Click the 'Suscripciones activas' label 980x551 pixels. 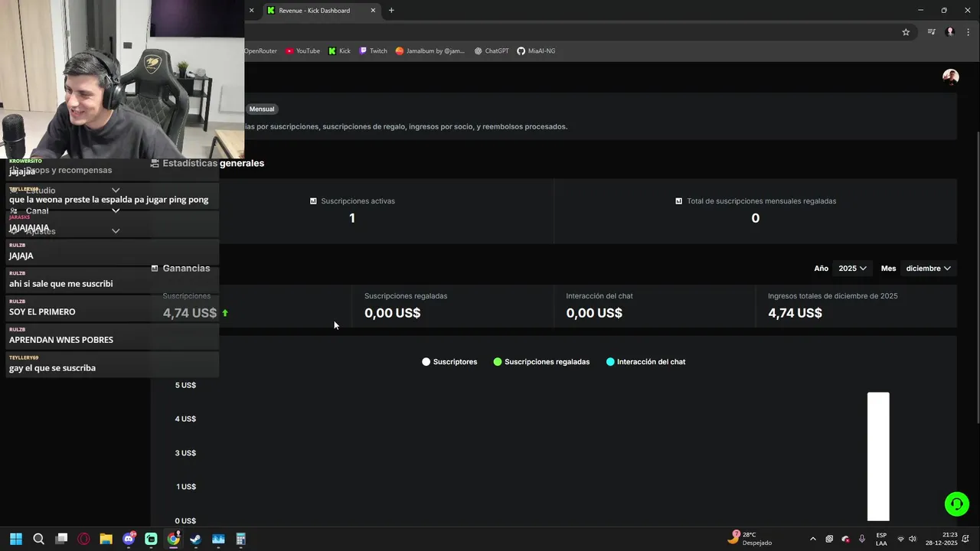pos(358,201)
